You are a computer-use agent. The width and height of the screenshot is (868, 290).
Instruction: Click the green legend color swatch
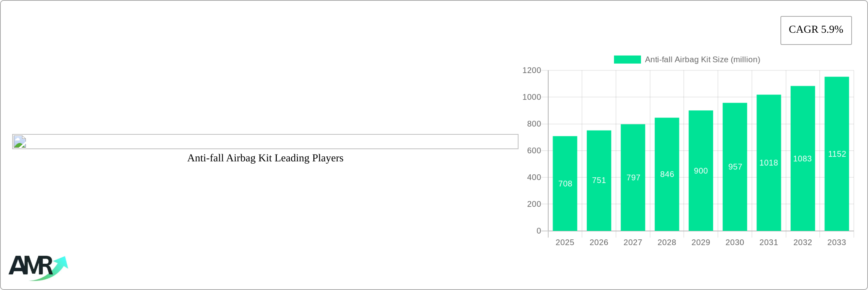tap(627, 59)
